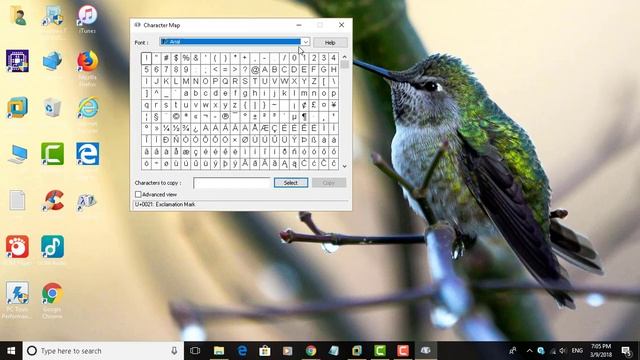Open the ENG language indicator
The width and height of the screenshot is (640, 360).
click(577, 351)
